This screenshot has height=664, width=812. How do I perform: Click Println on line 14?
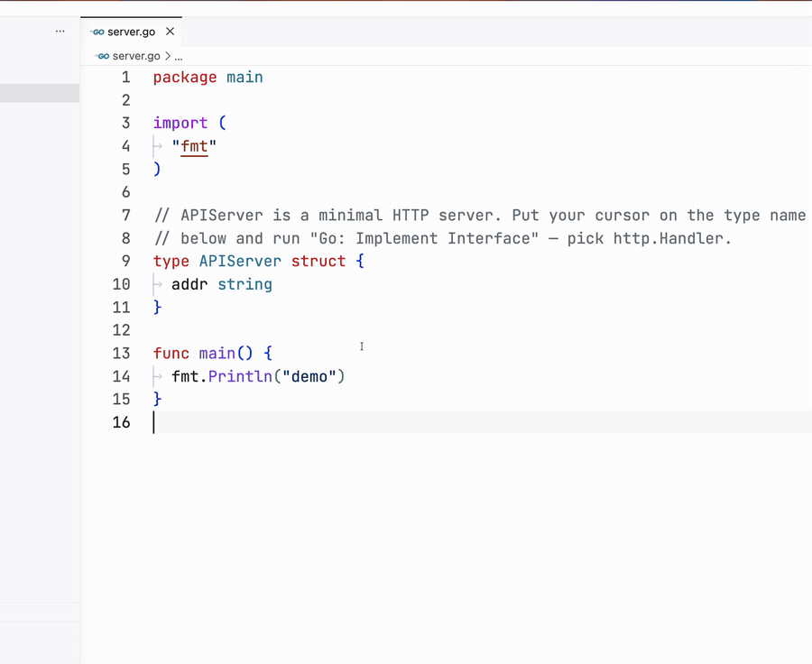(x=240, y=376)
